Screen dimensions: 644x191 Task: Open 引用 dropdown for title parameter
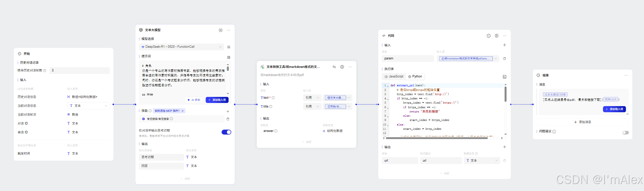pos(312,106)
